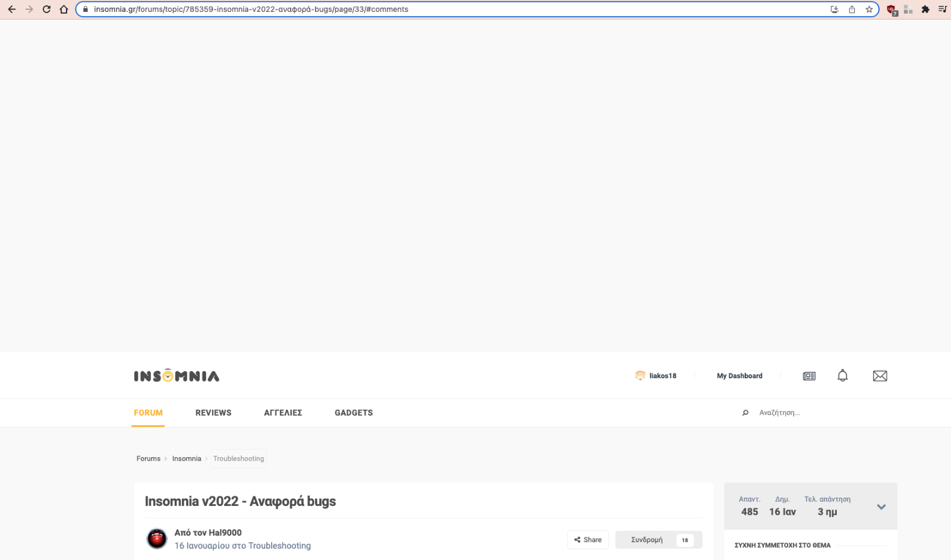This screenshot has width=951, height=560.
Task: Open the Forums breadcrumb link
Action: [x=149, y=458]
